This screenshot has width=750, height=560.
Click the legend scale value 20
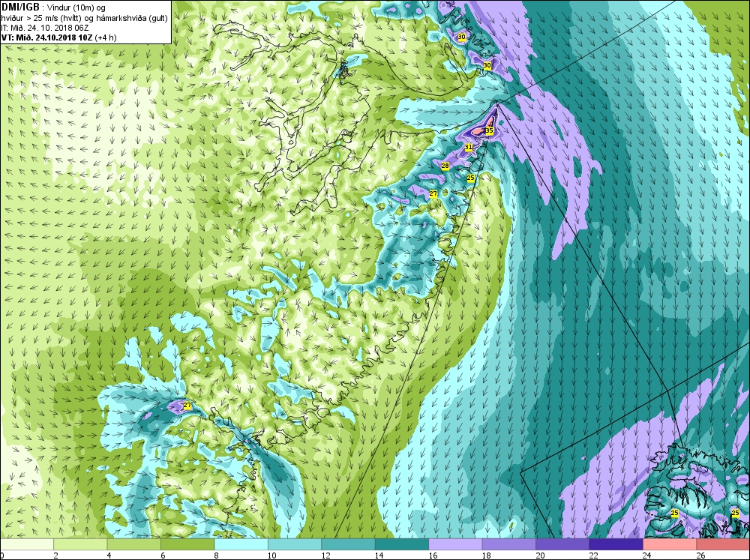[x=539, y=556]
